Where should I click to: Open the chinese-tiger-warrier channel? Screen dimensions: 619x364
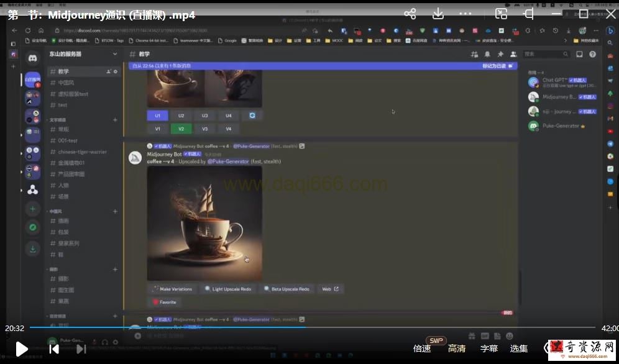83,152
